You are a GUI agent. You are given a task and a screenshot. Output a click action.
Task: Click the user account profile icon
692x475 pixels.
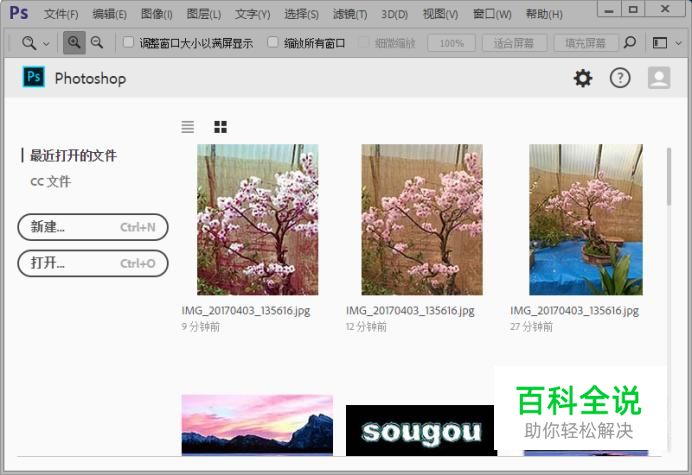[x=659, y=78]
